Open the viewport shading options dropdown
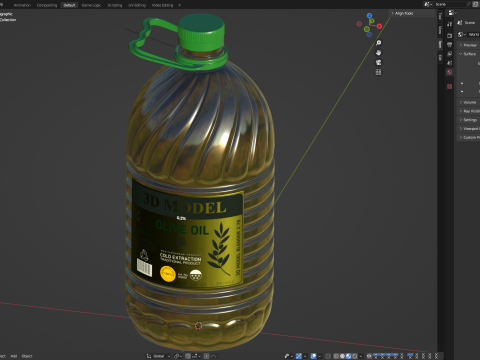The height and width of the screenshot is (360, 480). [x=361, y=356]
